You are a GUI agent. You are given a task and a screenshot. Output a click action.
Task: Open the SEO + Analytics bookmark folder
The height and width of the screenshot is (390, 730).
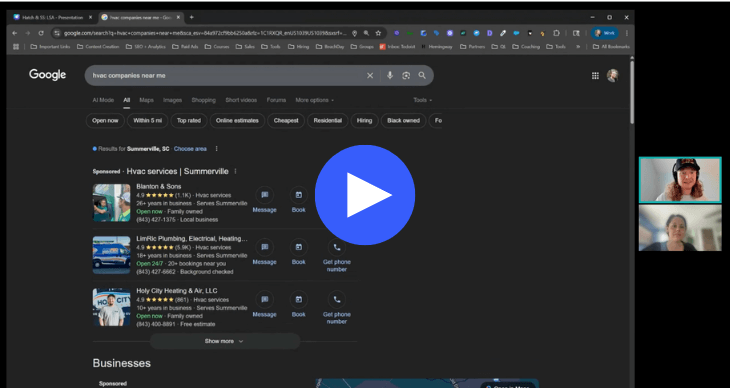[146, 47]
